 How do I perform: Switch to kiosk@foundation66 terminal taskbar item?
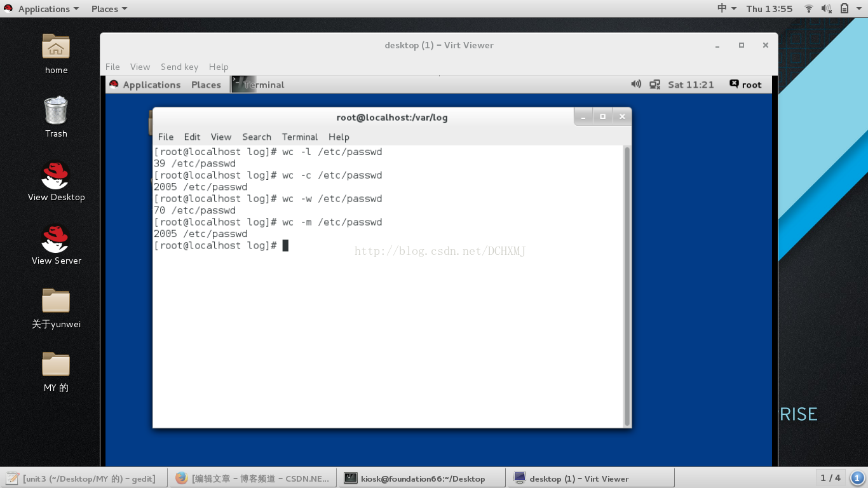click(x=423, y=478)
